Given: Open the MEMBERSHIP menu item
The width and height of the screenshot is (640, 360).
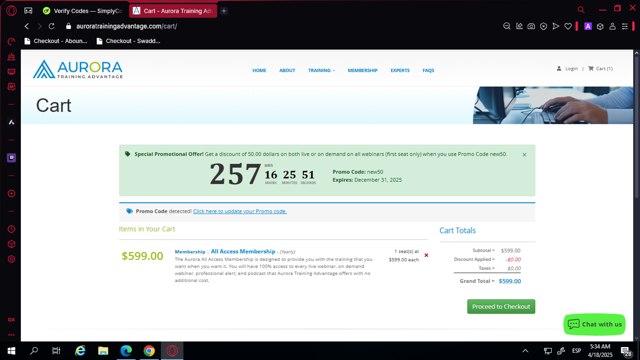Looking at the screenshot, I should click(362, 70).
